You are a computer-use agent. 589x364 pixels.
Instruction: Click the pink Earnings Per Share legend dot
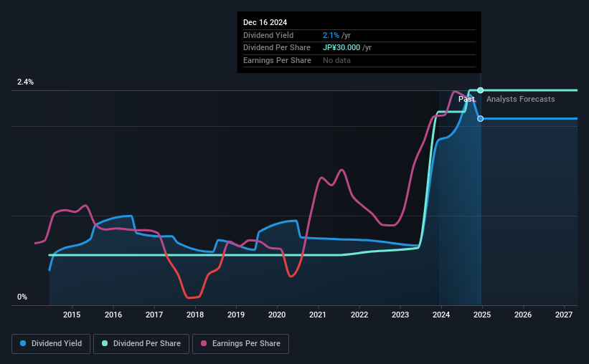pyautogui.click(x=204, y=343)
